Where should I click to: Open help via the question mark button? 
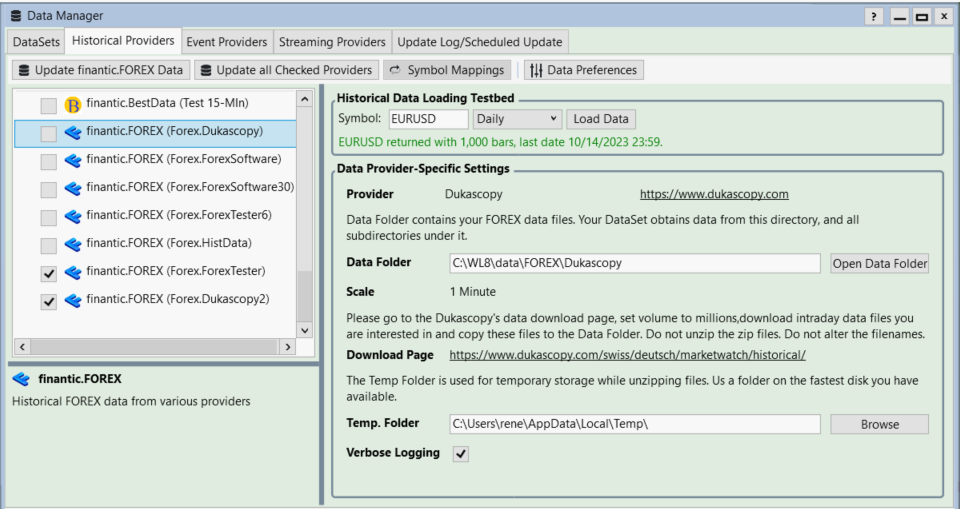click(x=874, y=17)
